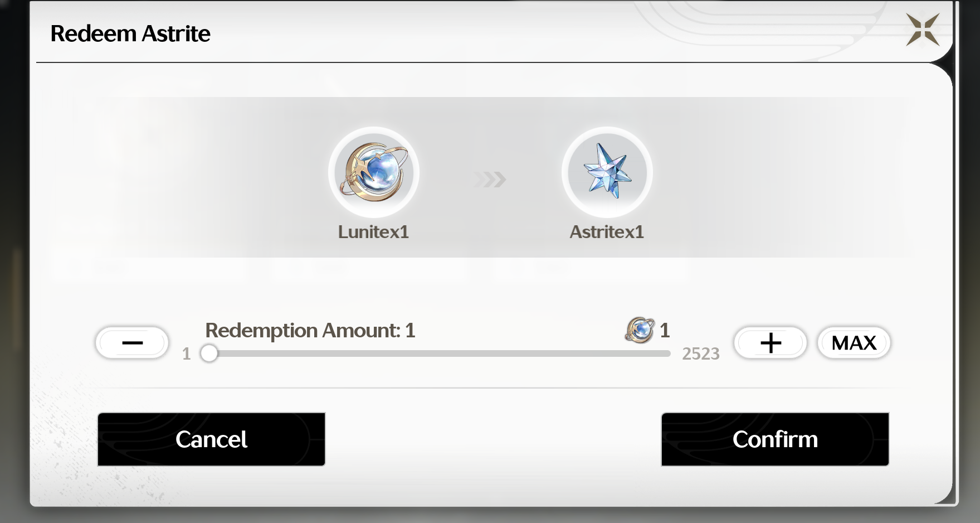980x523 pixels.
Task: Click the redemption slider handle
Action: (x=209, y=353)
